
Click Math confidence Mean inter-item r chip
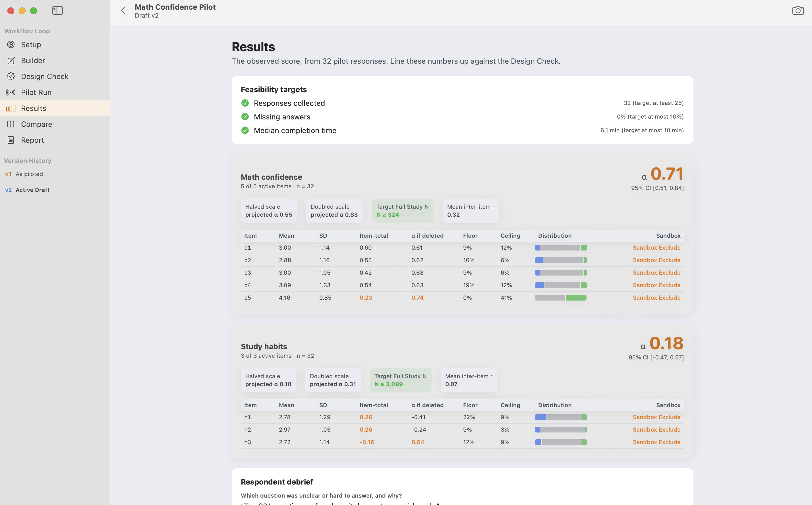click(x=471, y=211)
